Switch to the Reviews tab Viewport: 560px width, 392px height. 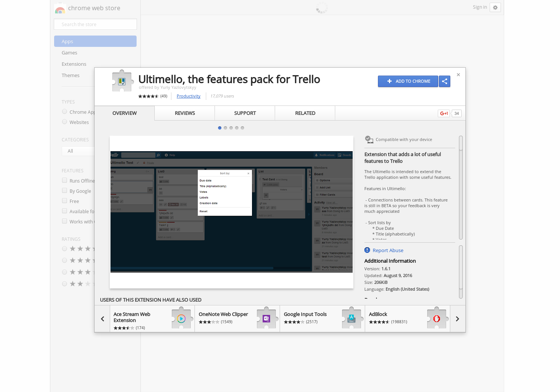click(185, 113)
